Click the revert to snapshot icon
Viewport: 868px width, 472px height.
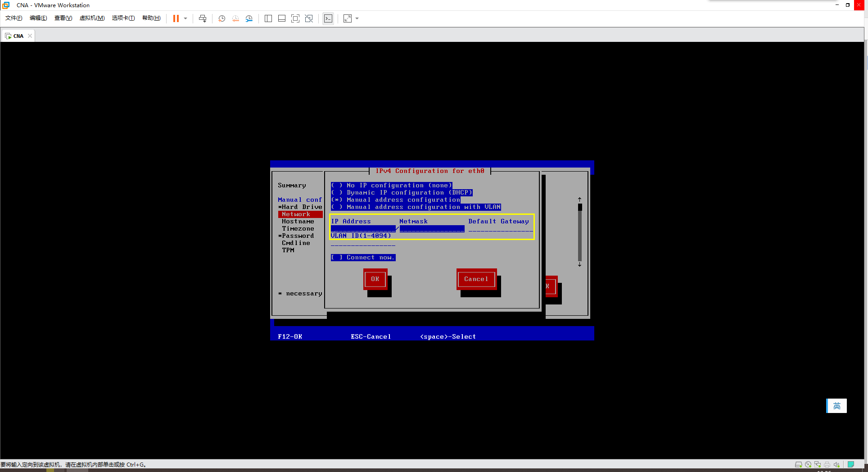pos(235,18)
